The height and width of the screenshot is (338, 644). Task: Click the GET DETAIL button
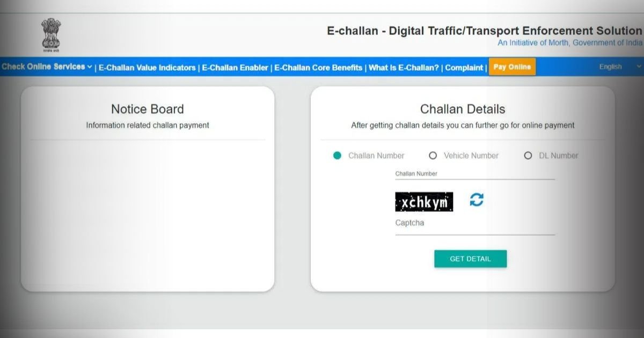470,258
